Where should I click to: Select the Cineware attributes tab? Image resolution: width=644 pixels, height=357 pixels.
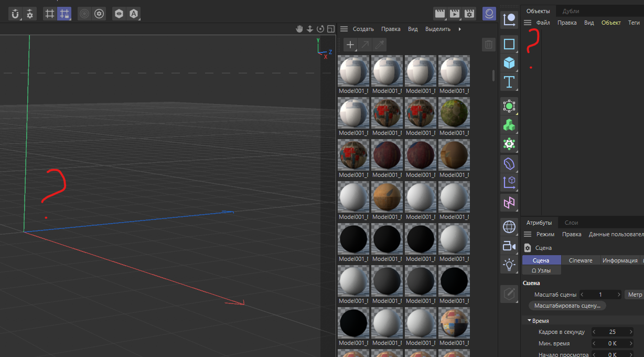pyautogui.click(x=581, y=260)
